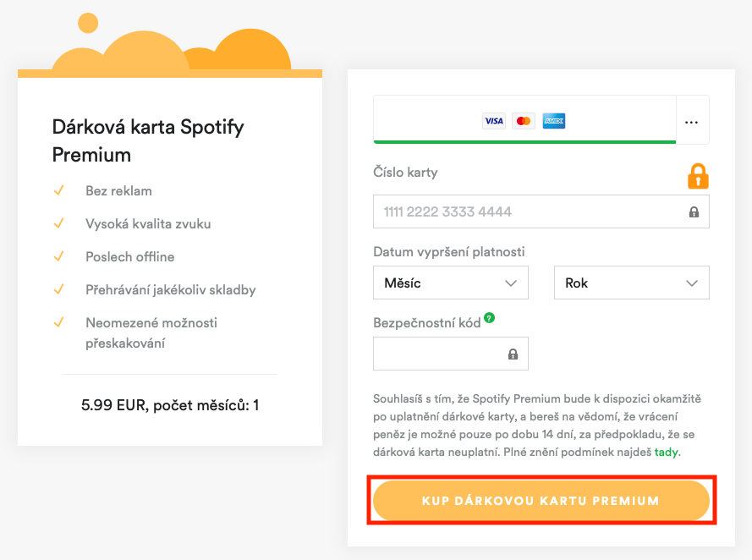Click the checkmark next to Vysoká kvalita zvuku
The image size is (752, 560).
[x=59, y=223]
